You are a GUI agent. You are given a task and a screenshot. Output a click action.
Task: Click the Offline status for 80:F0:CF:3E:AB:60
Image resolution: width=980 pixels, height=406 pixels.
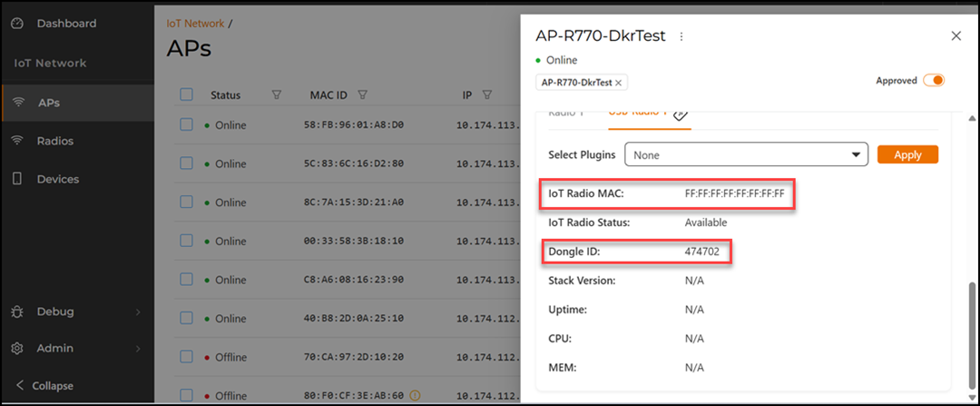[x=230, y=396]
